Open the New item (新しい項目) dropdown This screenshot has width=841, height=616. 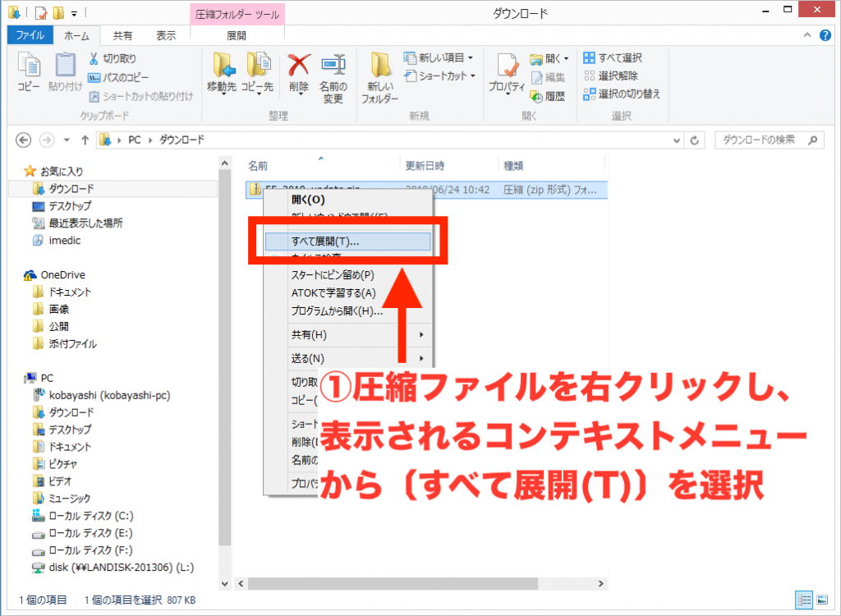coord(439,57)
